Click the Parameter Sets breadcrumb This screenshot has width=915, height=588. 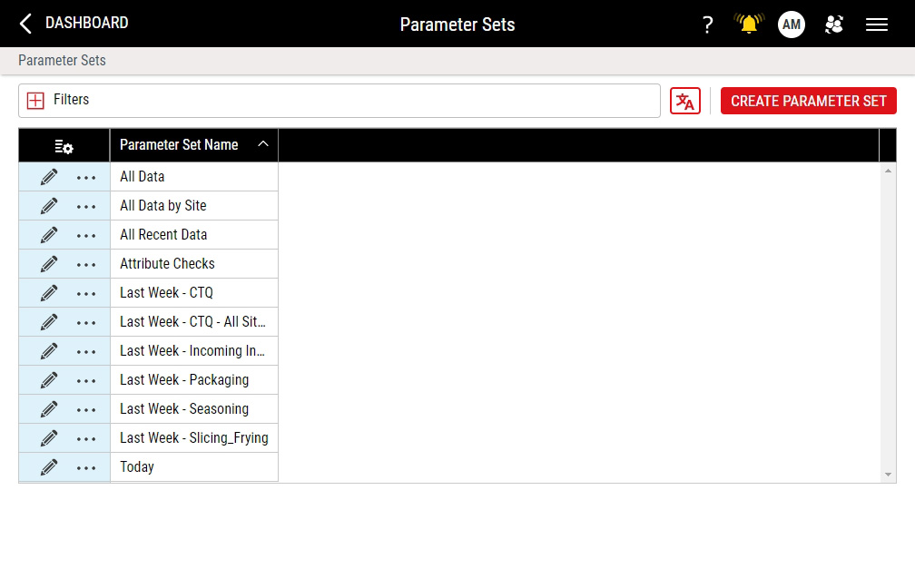(x=62, y=61)
